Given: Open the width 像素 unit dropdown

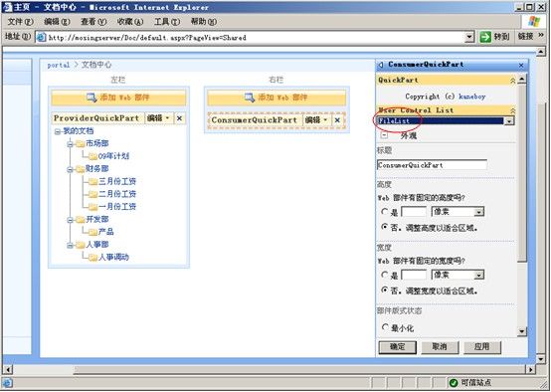Looking at the screenshot, I should (478, 275).
